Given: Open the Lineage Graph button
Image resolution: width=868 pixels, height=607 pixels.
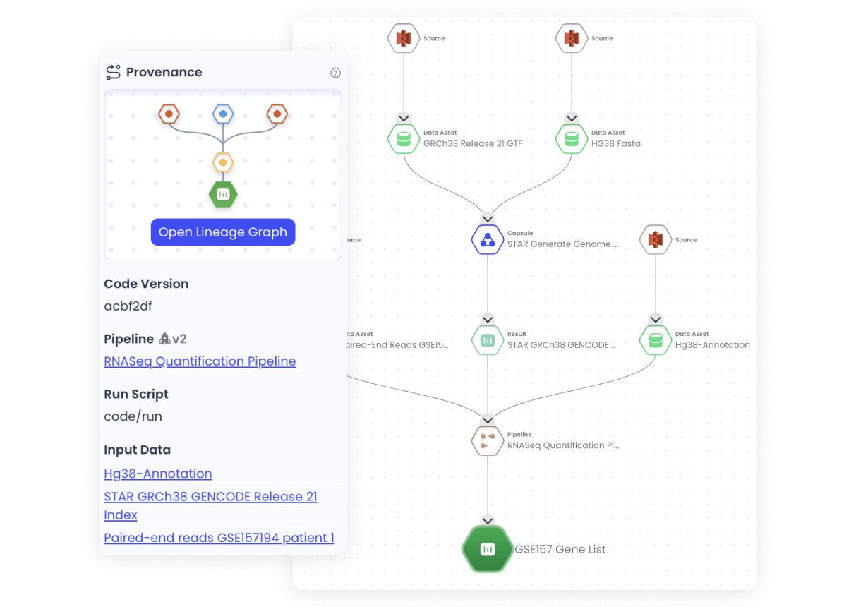Looking at the screenshot, I should [223, 232].
